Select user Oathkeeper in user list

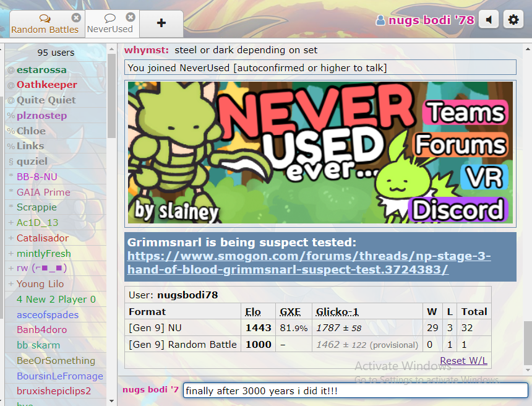pos(56,85)
